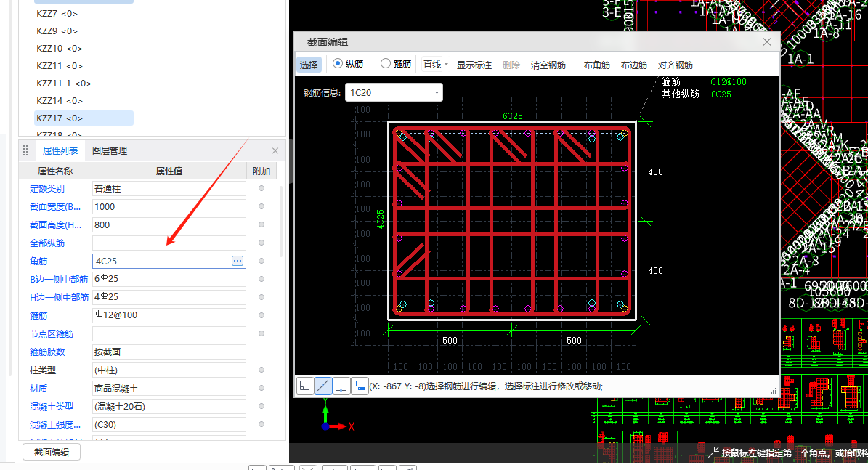This screenshot has height=470, width=868.
Task: Select the perpendicular snap icon
Action: 341,386
